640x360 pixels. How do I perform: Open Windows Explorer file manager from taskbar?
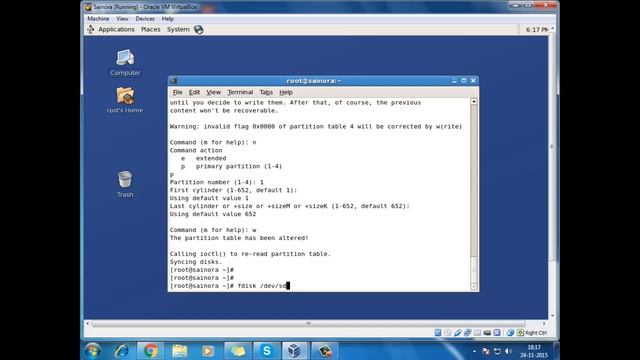point(179,351)
